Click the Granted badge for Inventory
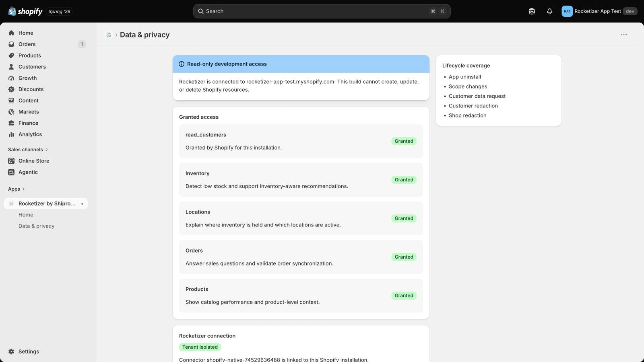This screenshot has width=644, height=362. point(404,180)
